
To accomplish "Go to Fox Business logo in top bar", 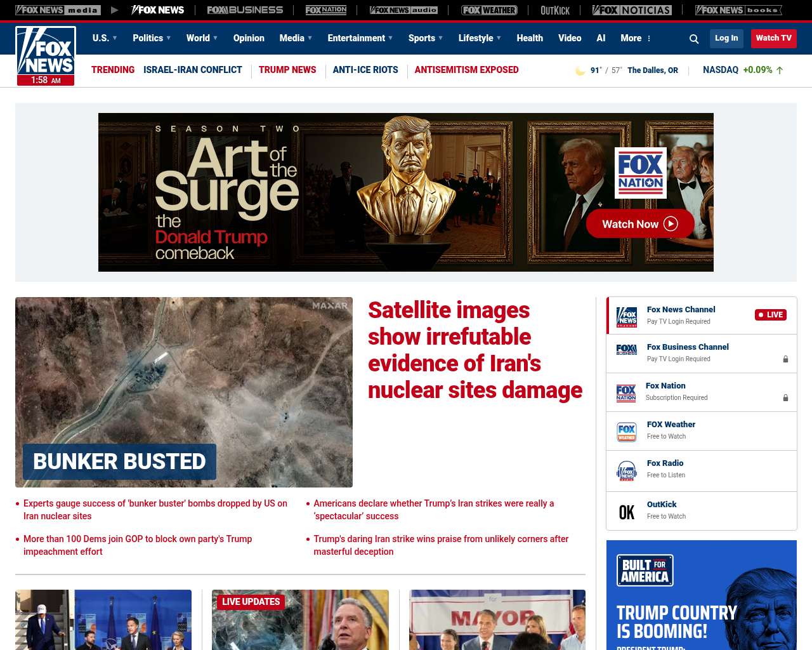I will point(245,10).
